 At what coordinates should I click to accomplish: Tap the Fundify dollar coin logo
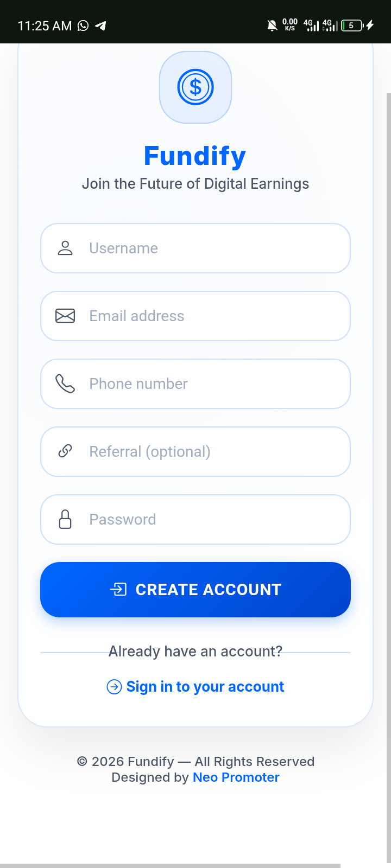tap(195, 87)
